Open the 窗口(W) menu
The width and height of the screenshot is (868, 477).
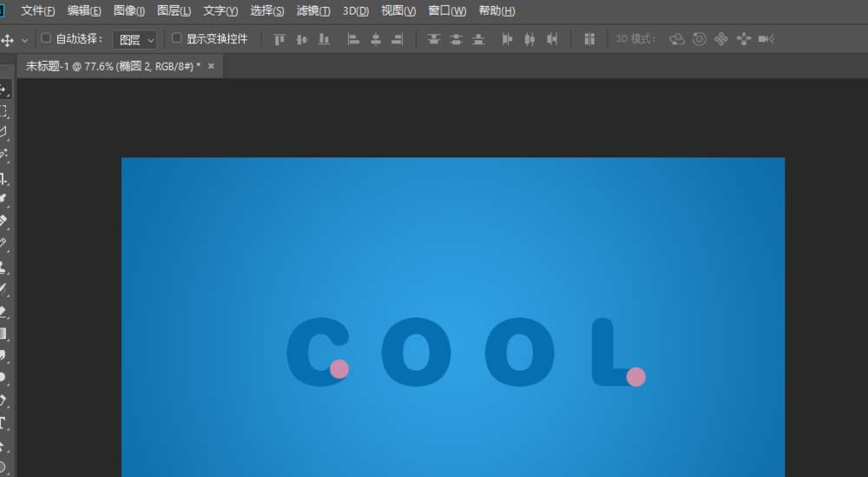tap(447, 10)
